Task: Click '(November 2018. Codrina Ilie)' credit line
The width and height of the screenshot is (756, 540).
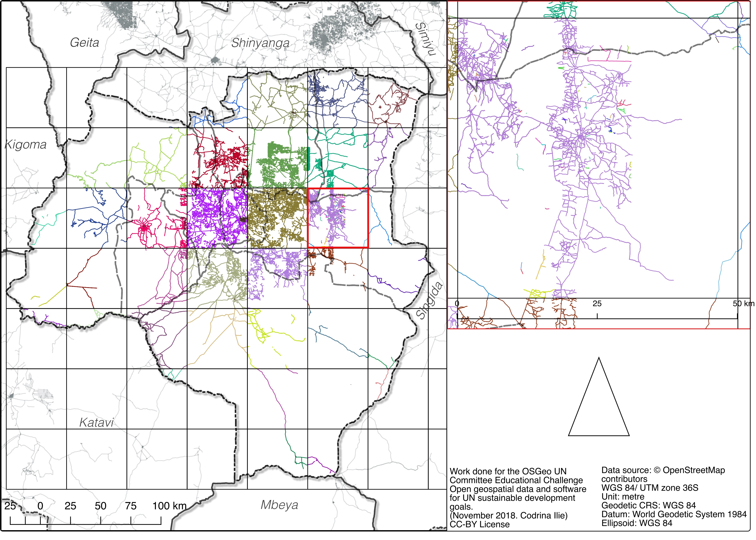Action: [508, 515]
